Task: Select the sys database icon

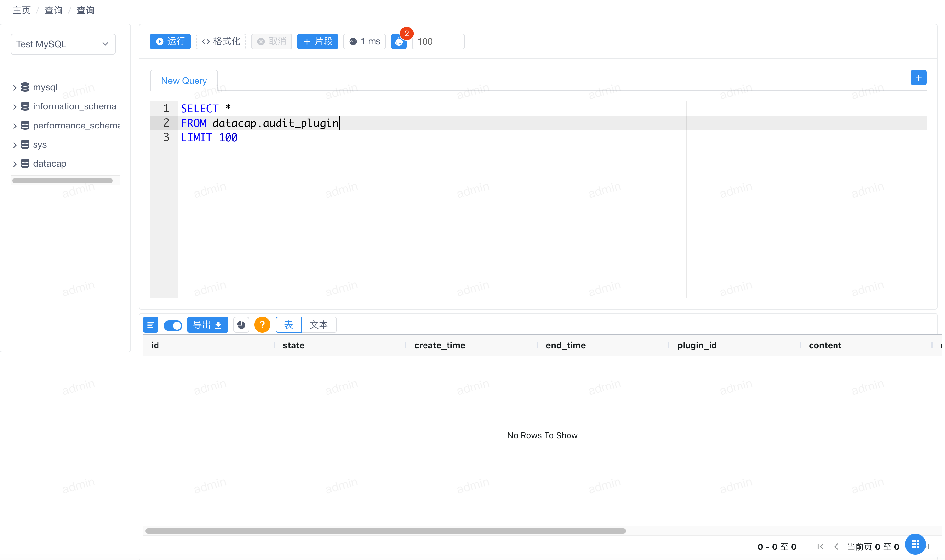Action: (x=25, y=145)
